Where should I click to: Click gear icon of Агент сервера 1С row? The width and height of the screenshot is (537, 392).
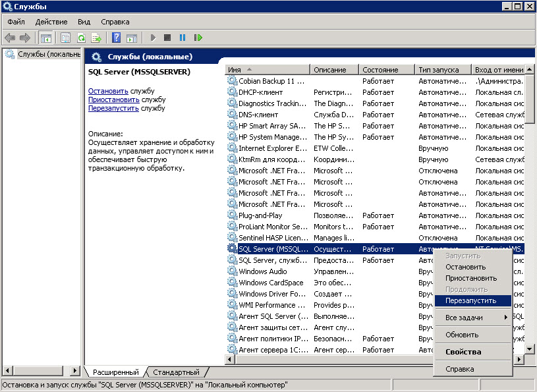point(232,350)
